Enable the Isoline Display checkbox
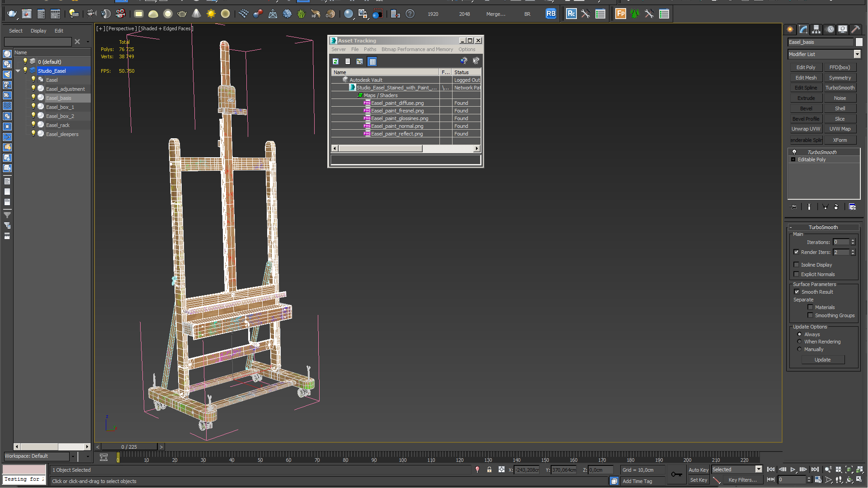 797,265
